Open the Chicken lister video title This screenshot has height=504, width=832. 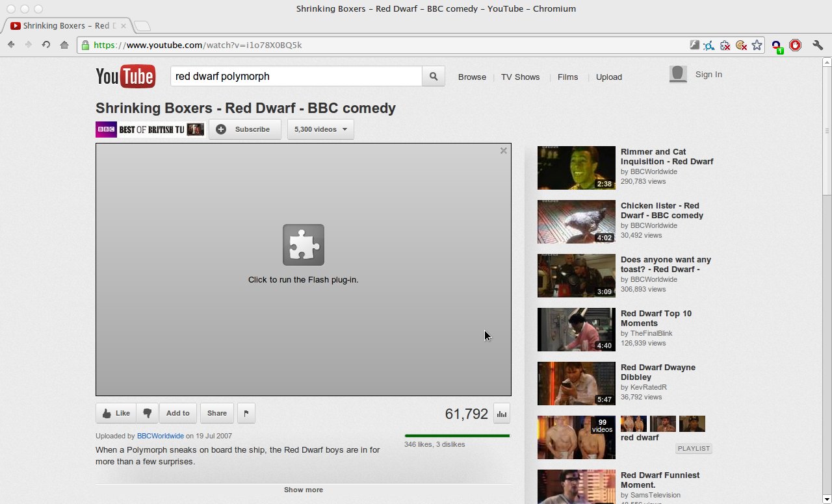(x=662, y=210)
